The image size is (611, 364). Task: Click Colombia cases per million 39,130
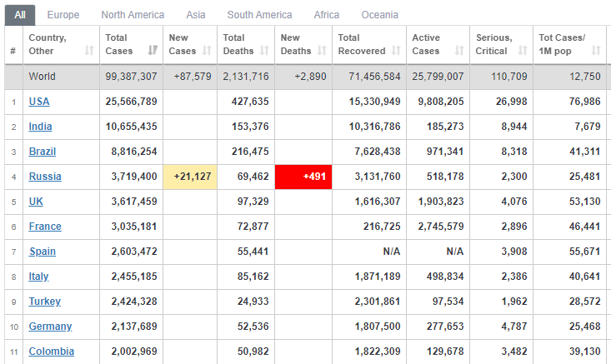point(584,352)
